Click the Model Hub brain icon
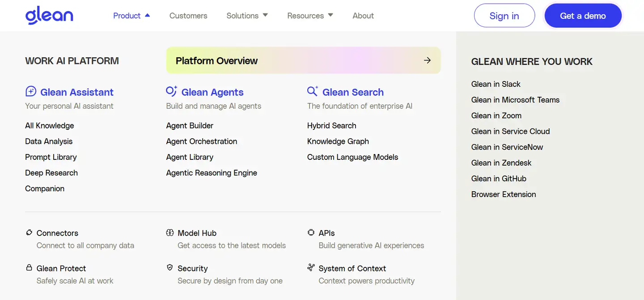Screen dimensions: 644x300 (170, 232)
